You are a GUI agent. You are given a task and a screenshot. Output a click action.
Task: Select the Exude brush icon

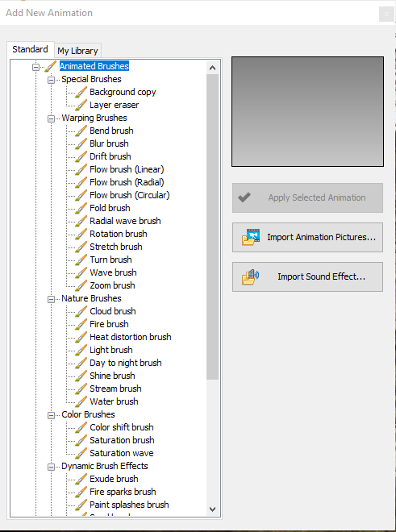pos(81,479)
